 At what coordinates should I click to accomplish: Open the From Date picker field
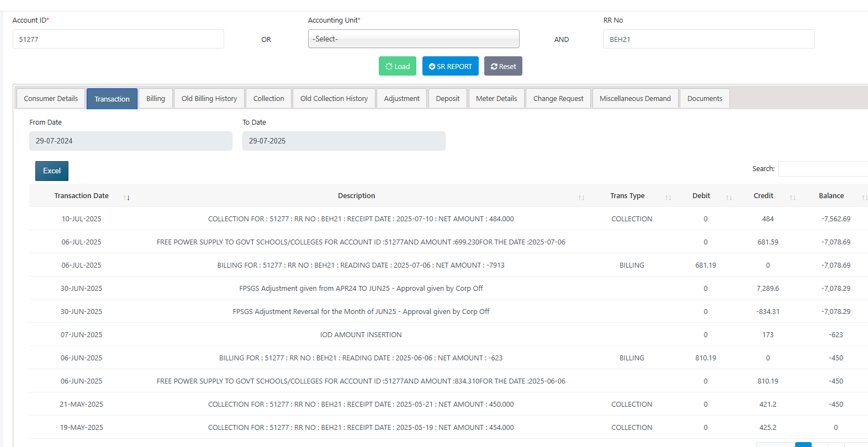pyautogui.click(x=130, y=141)
